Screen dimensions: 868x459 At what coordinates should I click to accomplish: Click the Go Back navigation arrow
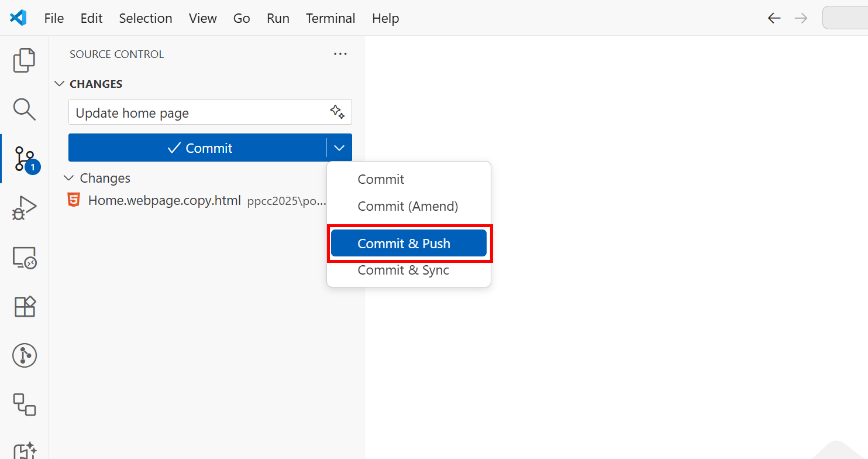tap(774, 18)
